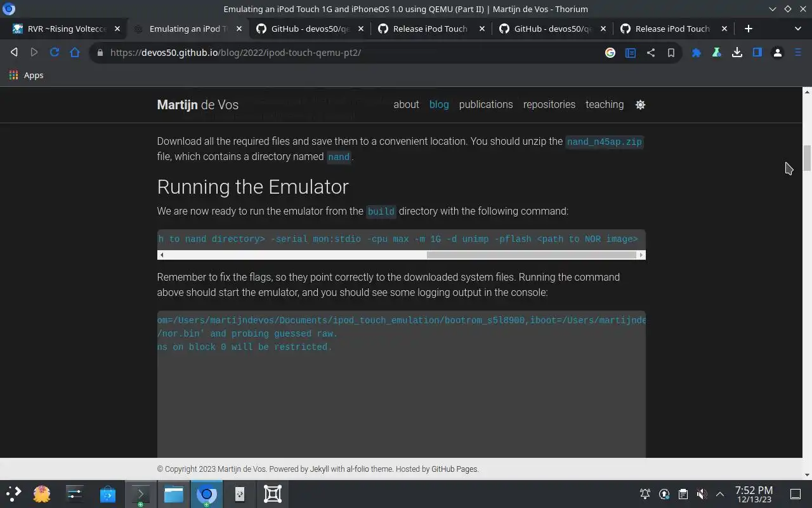Go to the about page

pos(406,105)
